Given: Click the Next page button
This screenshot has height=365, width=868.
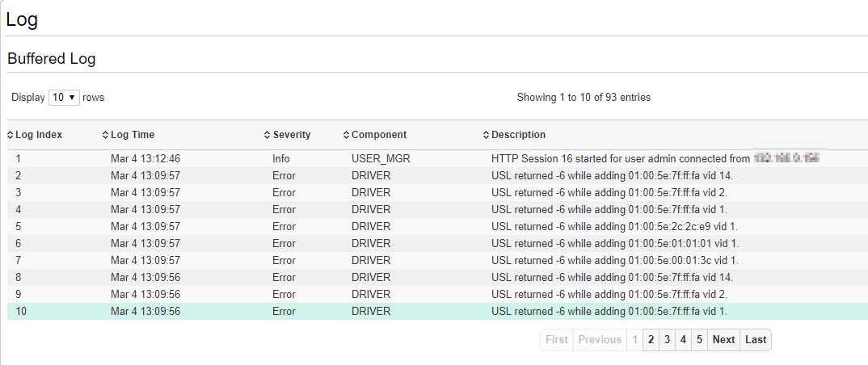Looking at the screenshot, I should click(x=723, y=340).
